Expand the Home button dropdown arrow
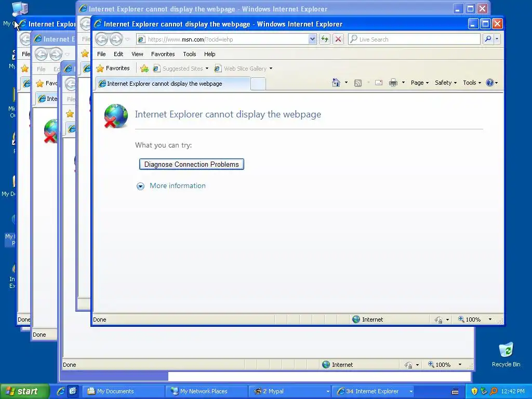The height and width of the screenshot is (399, 532). pyautogui.click(x=346, y=83)
